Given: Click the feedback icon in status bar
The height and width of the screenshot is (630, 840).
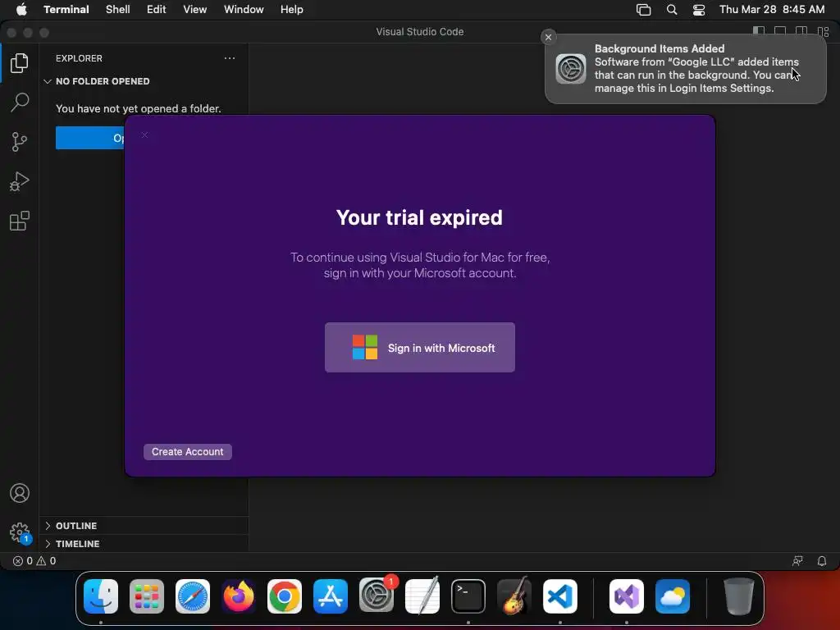Looking at the screenshot, I should (x=797, y=561).
